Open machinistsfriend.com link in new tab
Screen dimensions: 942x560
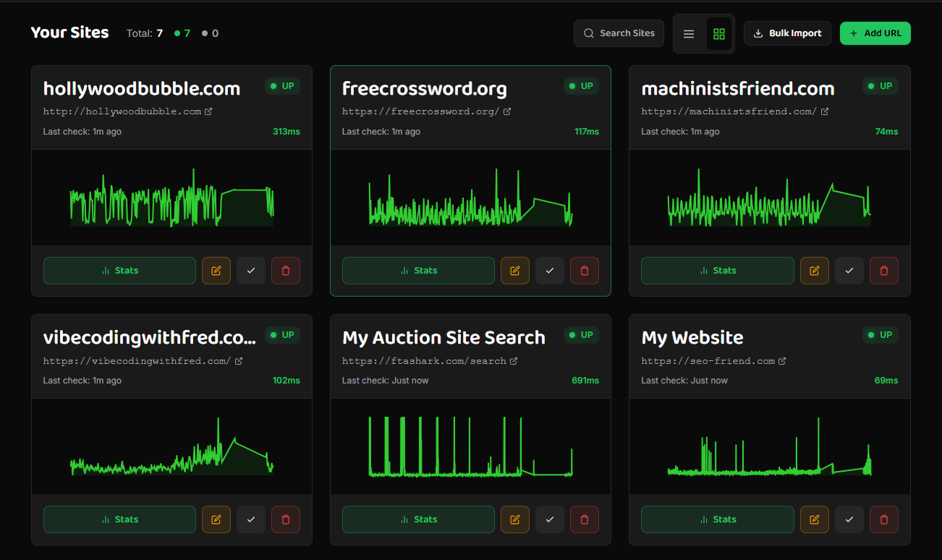pos(827,111)
